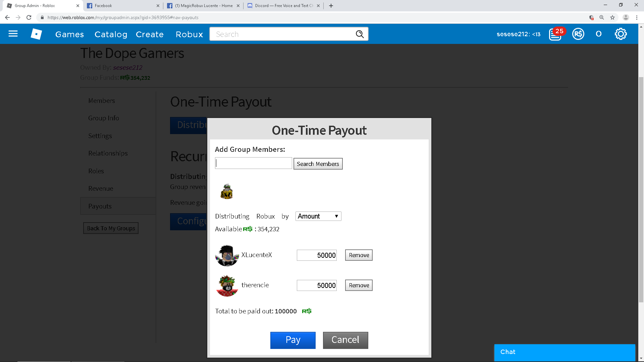
Task: Close the Discord tab
Action: pos(318,6)
